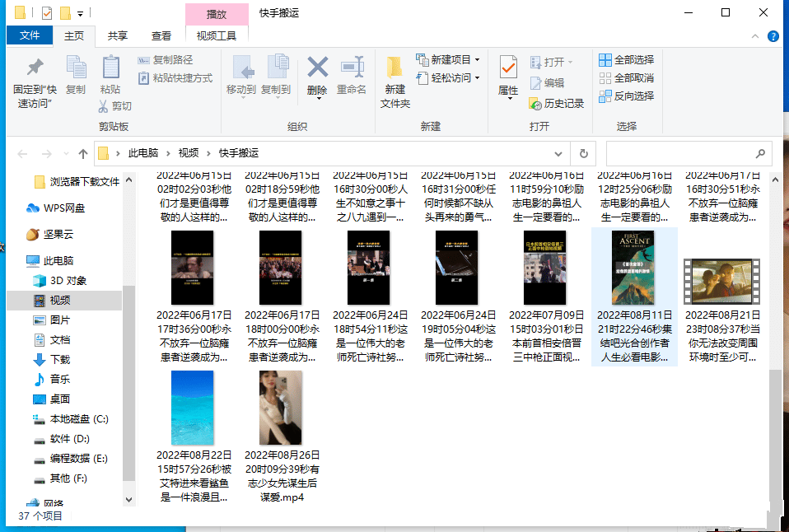
Task: Click the Open (打开) button in the ribbon
Action: [552, 62]
